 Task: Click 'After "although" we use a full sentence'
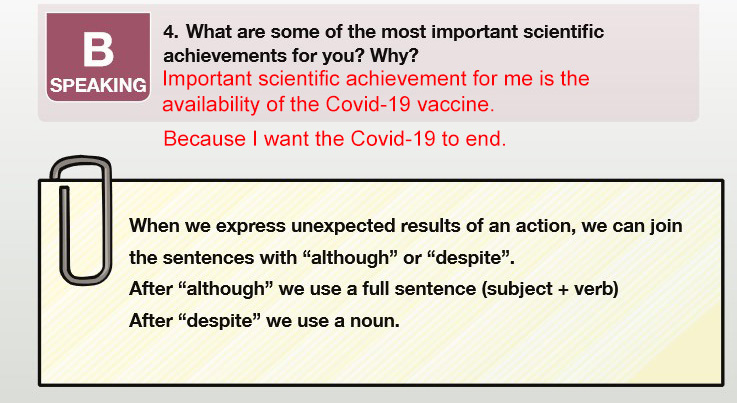[303, 289]
